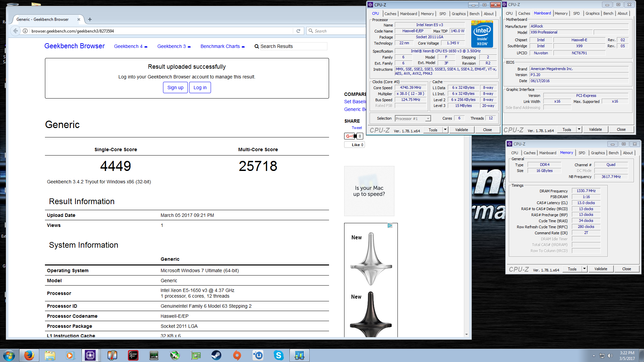
Task: Close the Generic - Geekbench Browser tab
Action: (79, 19)
